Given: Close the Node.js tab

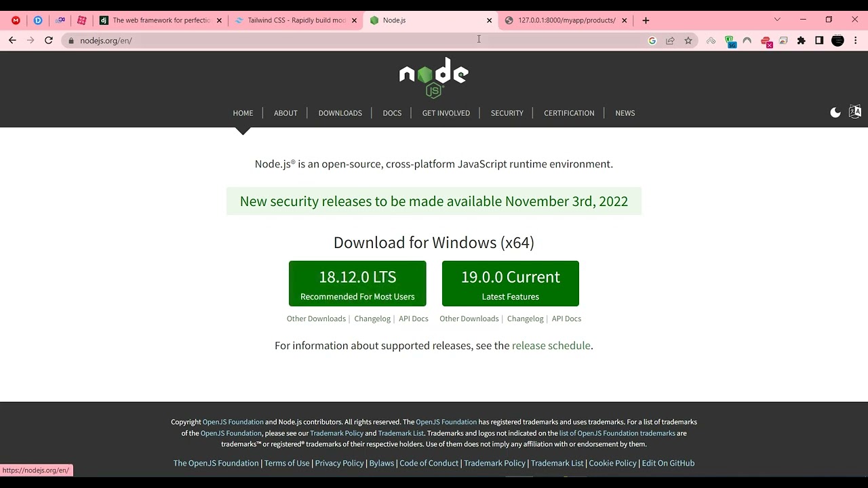Looking at the screenshot, I should coord(489,20).
